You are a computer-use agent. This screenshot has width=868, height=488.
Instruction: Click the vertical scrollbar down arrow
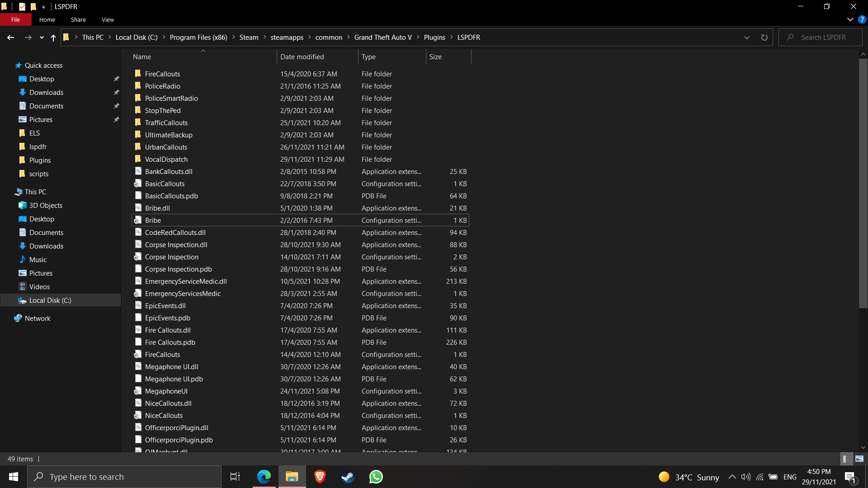pyautogui.click(x=863, y=447)
